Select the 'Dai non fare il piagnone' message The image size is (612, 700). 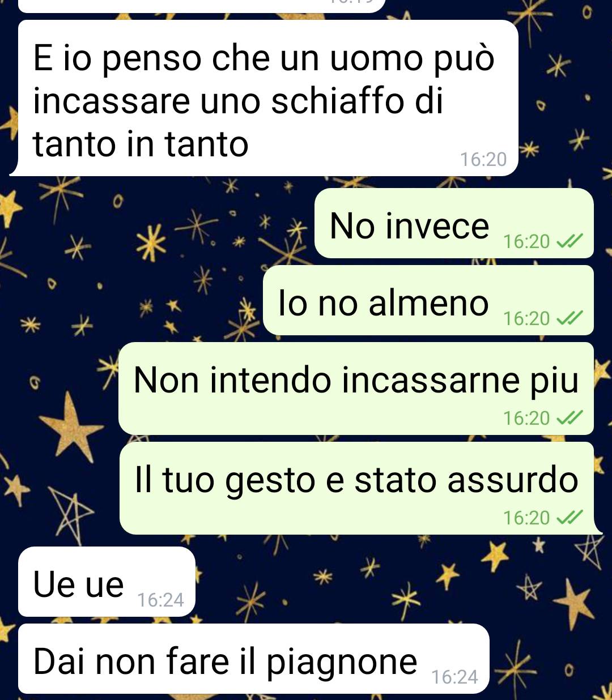(253, 659)
